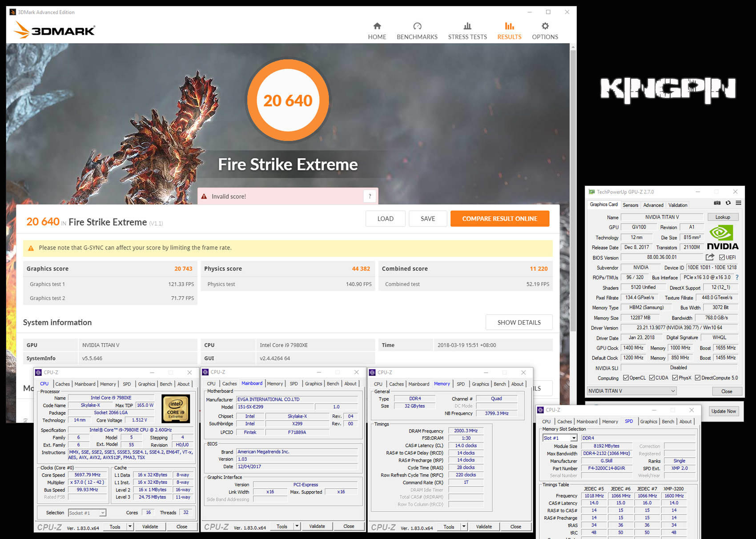Click Validate in the CPU-Z CPU window
The image size is (756, 539).
[x=150, y=527]
